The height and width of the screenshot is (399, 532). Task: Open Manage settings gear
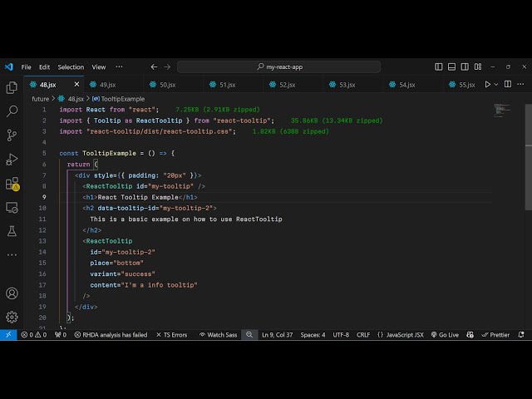tap(12, 317)
